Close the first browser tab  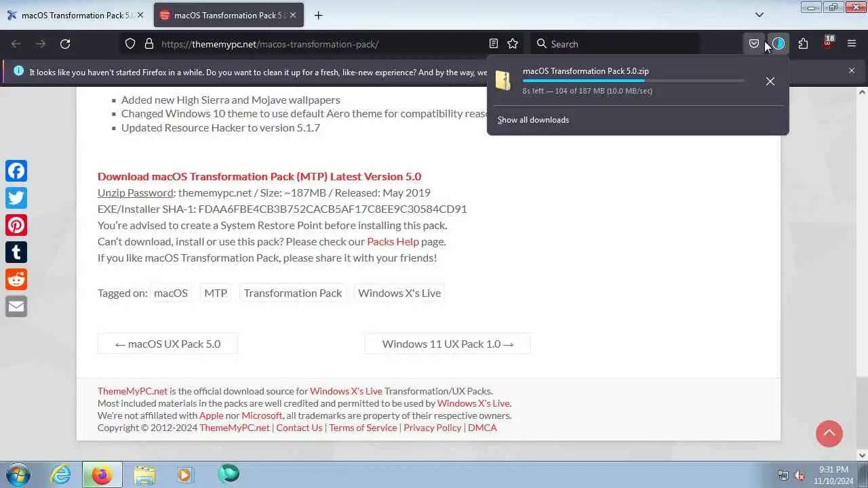click(140, 15)
